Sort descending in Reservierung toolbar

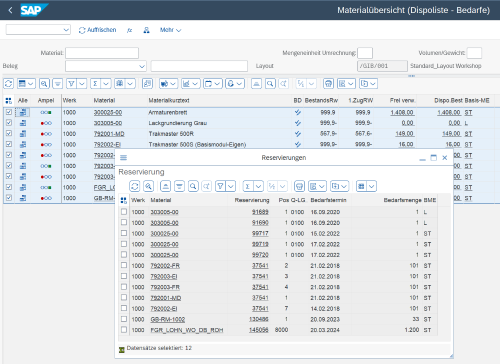[179, 186]
